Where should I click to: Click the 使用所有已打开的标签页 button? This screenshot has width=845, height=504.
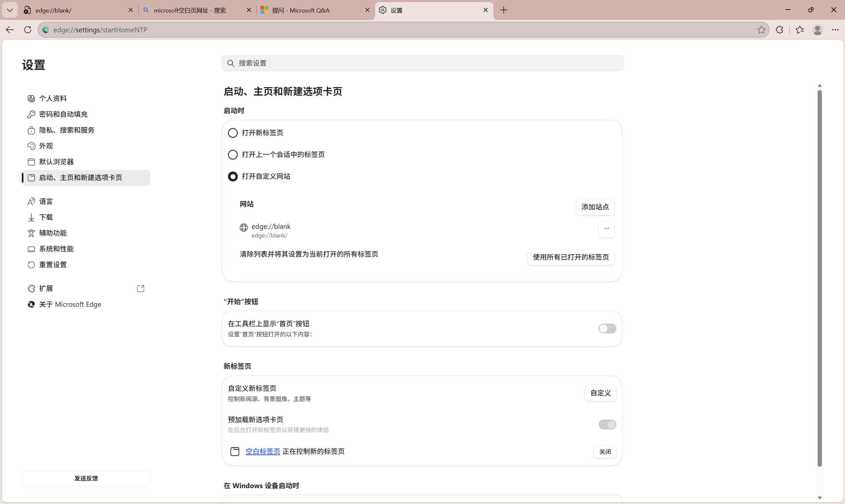pos(571,257)
